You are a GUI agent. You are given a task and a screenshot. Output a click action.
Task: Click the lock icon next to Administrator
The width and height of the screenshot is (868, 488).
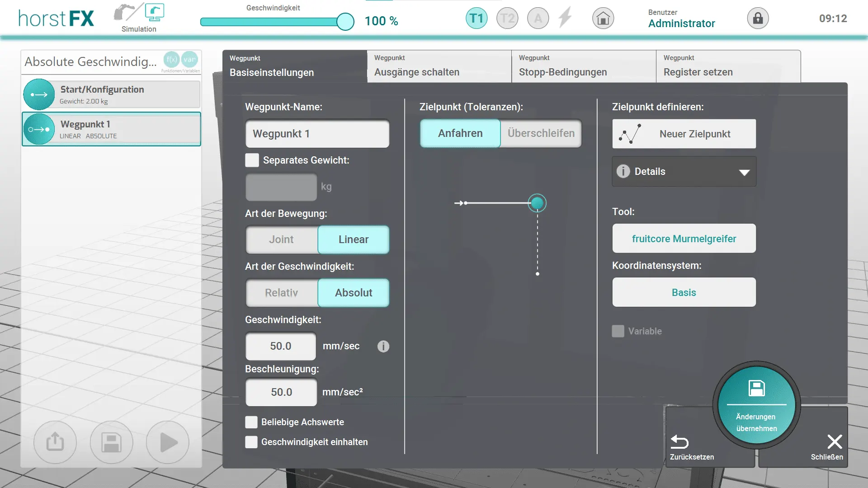pyautogui.click(x=758, y=19)
